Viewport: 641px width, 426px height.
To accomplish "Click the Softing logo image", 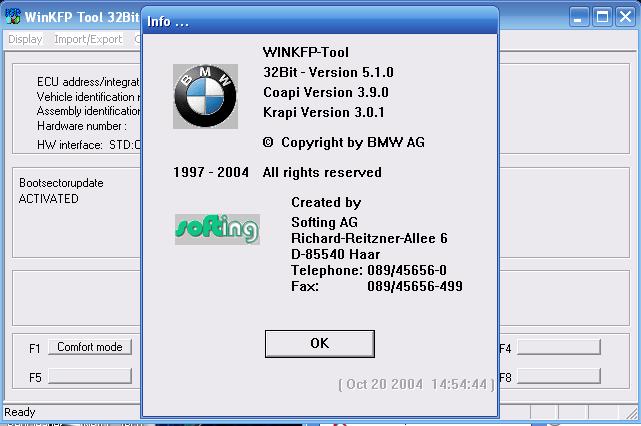I will point(216,229).
